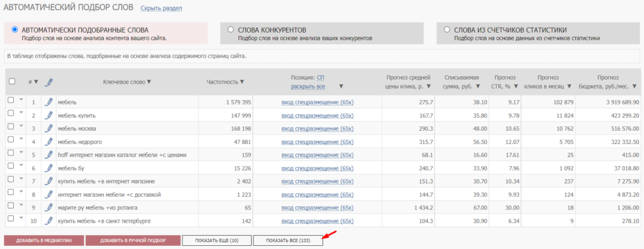Select the "мебель купить" row checkbox
The height and width of the screenshot is (249, 644).
[x=11, y=113]
